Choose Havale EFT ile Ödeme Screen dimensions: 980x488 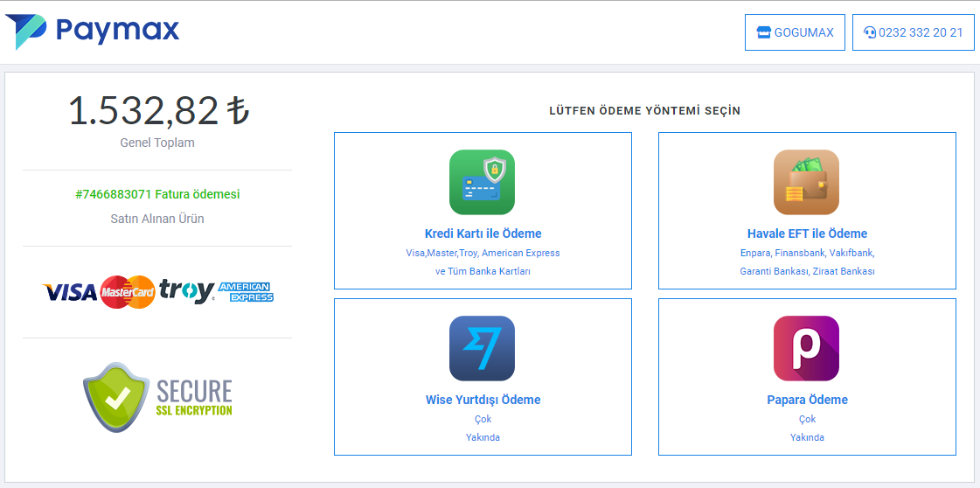click(x=807, y=234)
